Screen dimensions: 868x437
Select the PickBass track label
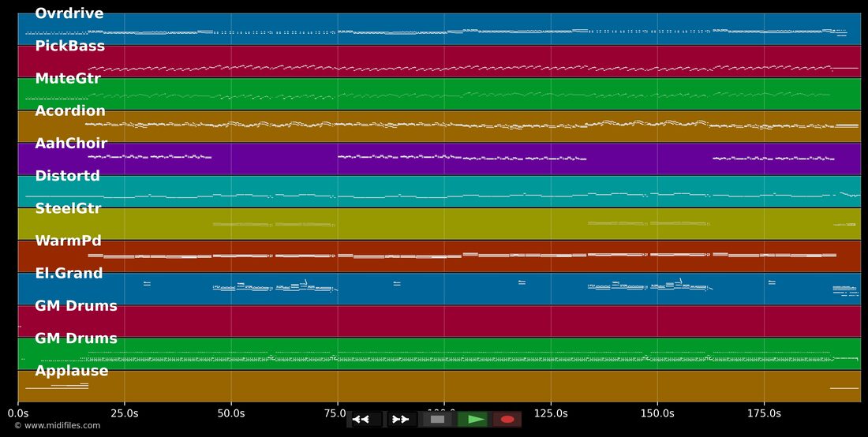point(69,46)
